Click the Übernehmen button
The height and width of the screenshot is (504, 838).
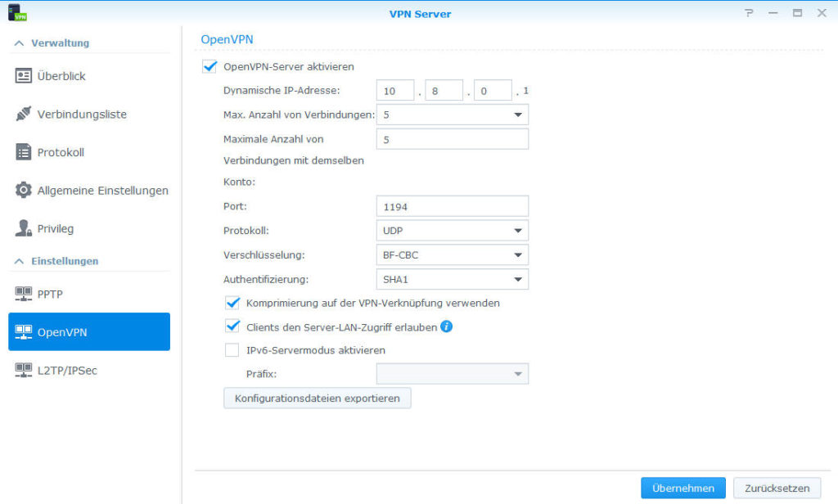[683, 488]
